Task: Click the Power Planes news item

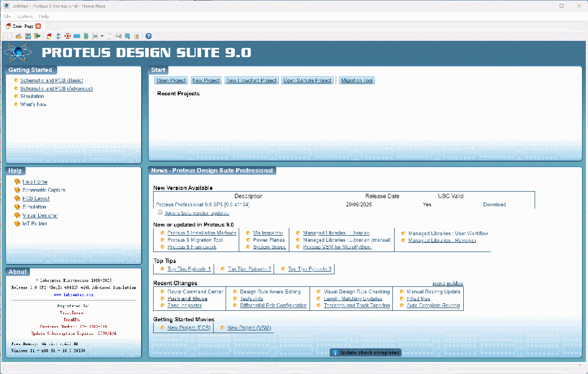Action: tap(269, 240)
